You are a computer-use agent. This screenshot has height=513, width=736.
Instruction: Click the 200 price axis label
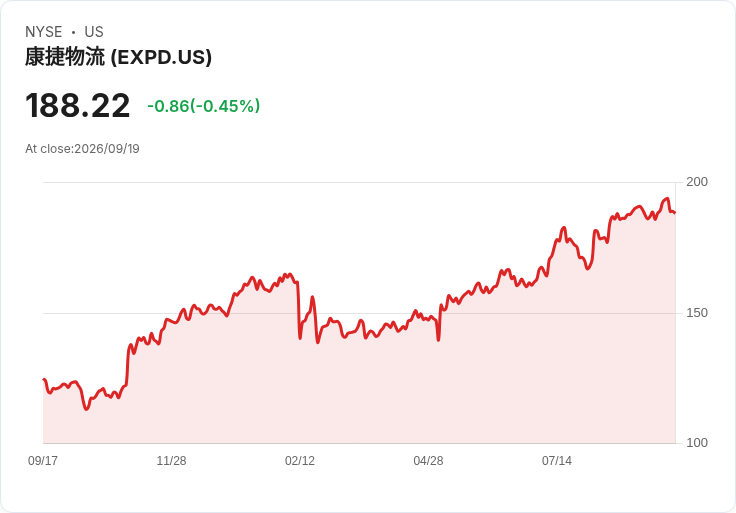pyautogui.click(x=697, y=182)
